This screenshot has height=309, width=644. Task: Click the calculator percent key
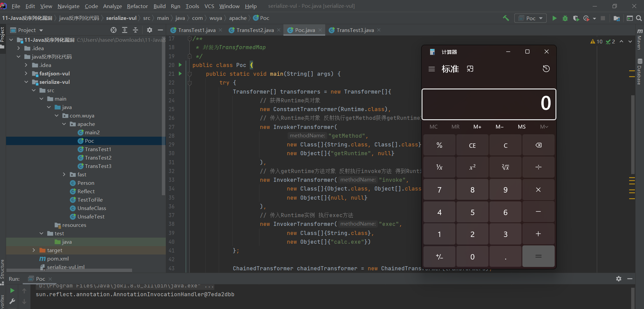pos(439,145)
